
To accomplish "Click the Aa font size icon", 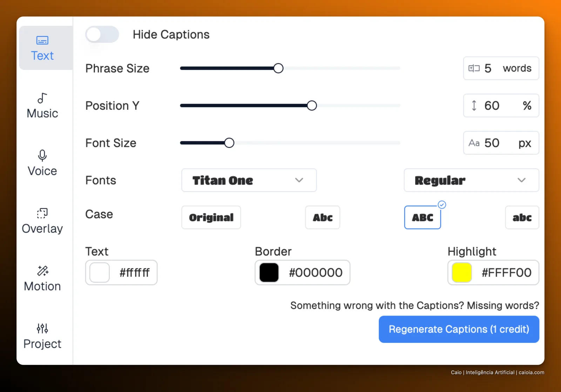I will tap(474, 143).
